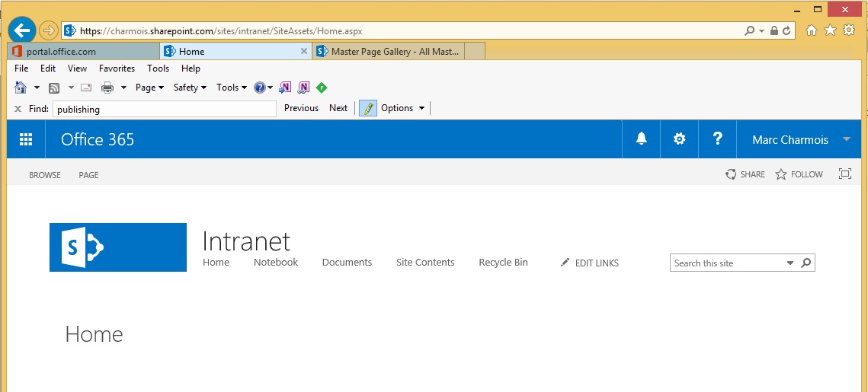Open the notifications bell

click(x=641, y=139)
